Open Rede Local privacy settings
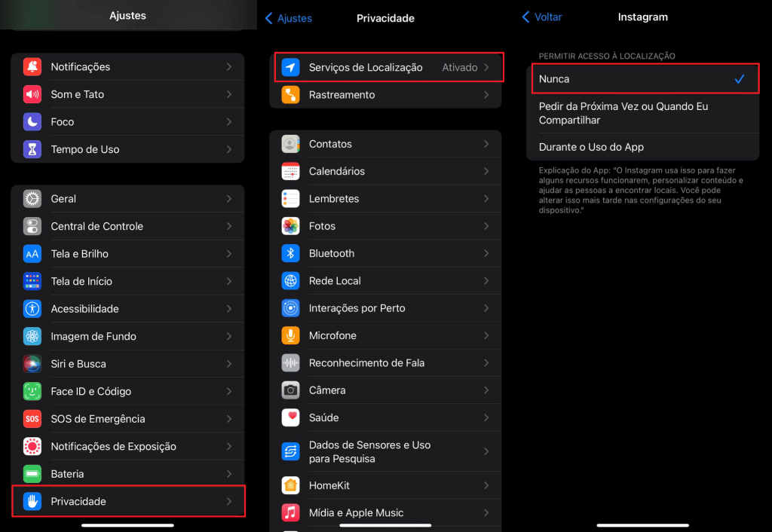The height and width of the screenshot is (532, 772). pyautogui.click(x=385, y=281)
